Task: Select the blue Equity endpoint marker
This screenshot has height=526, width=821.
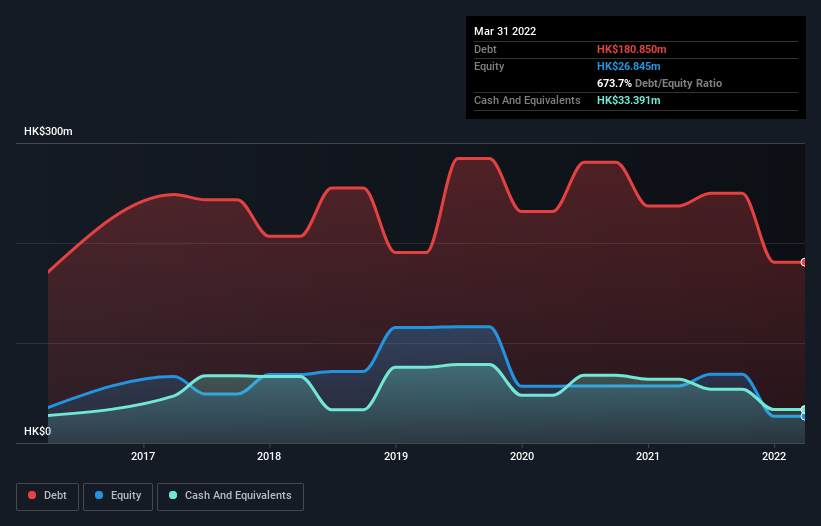Action: (x=804, y=417)
